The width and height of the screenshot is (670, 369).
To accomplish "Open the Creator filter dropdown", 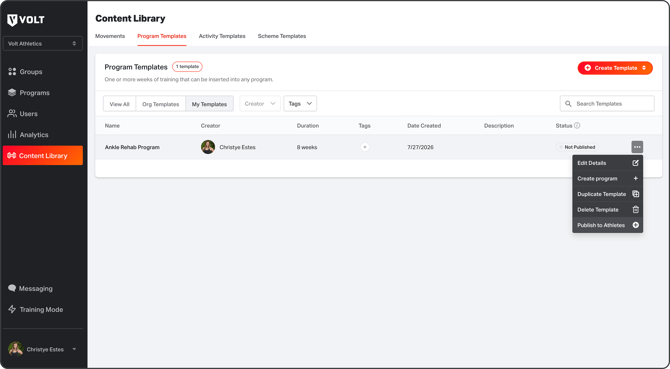I will click(x=260, y=104).
